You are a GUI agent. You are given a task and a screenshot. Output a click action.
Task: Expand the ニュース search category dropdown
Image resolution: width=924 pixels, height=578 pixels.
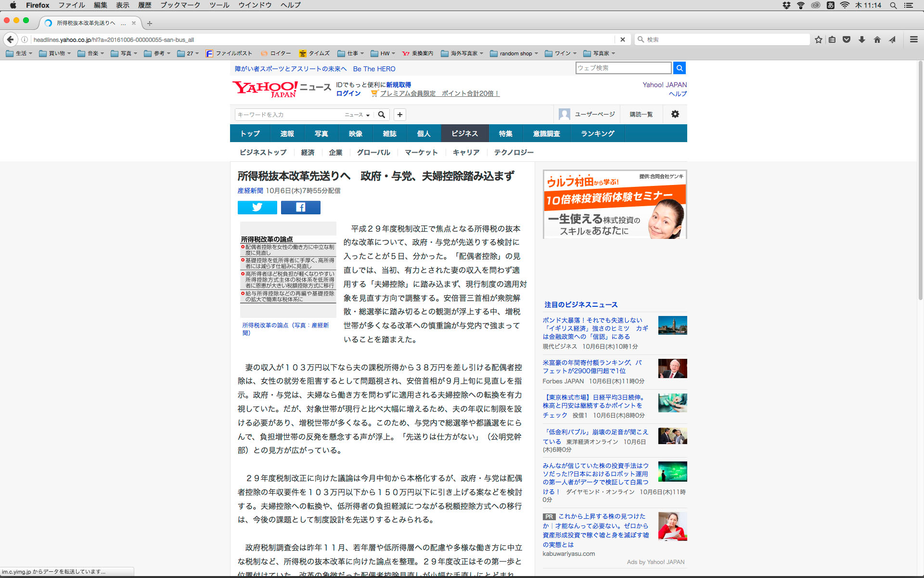click(x=357, y=115)
